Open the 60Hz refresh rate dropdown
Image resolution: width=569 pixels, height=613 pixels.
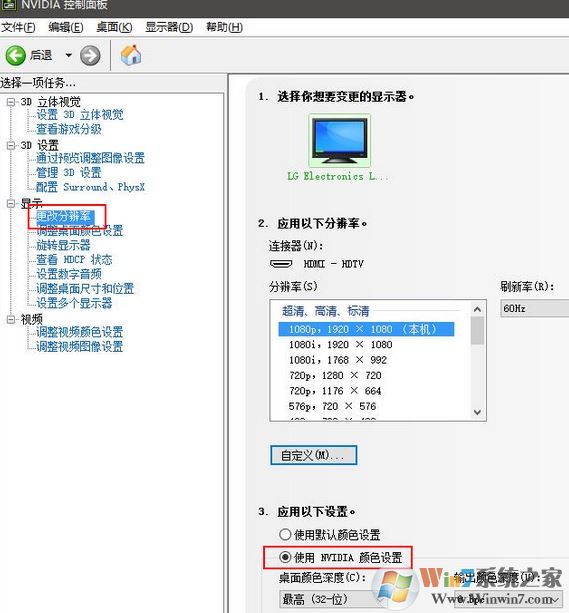[x=535, y=308]
